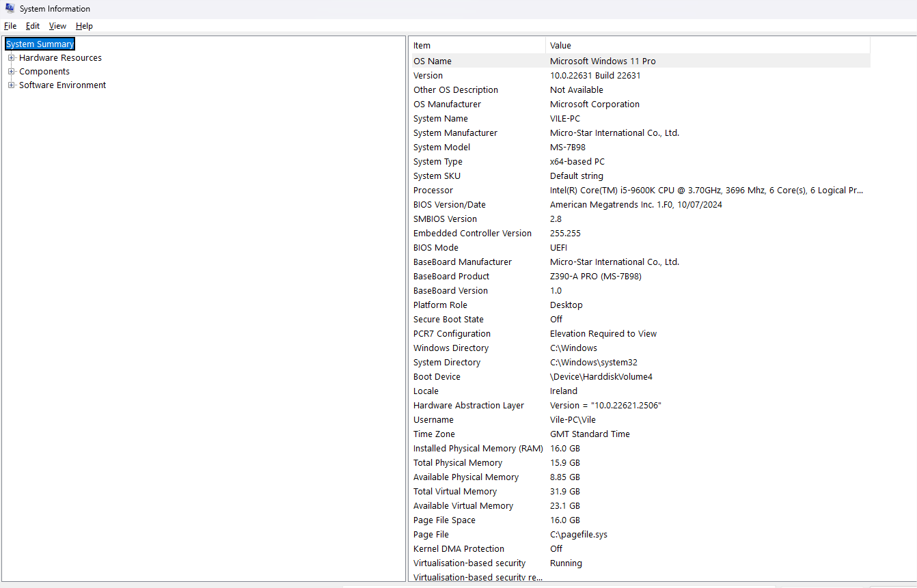This screenshot has height=588, width=917.
Task: Expand the Software Environment node
Action: pyautogui.click(x=11, y=85)
